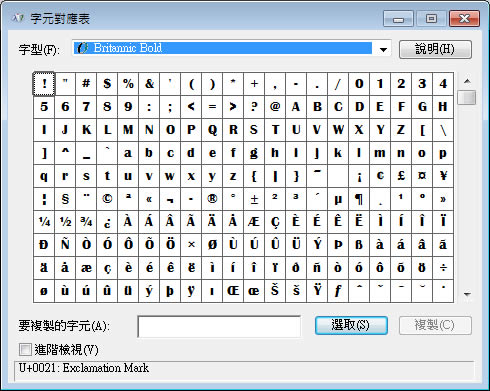Select the cent ¢ character
Viewport: 490px width, 391px height.
click(x=380, y=176)
